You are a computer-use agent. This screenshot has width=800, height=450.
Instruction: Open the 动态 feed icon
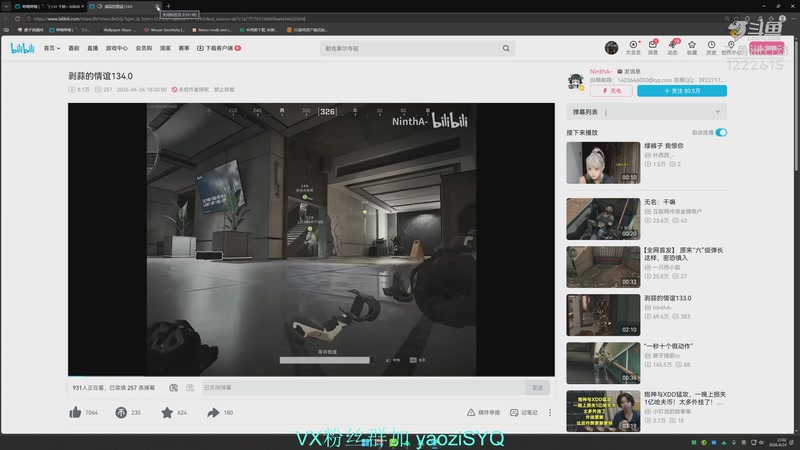tap(672, 48)
